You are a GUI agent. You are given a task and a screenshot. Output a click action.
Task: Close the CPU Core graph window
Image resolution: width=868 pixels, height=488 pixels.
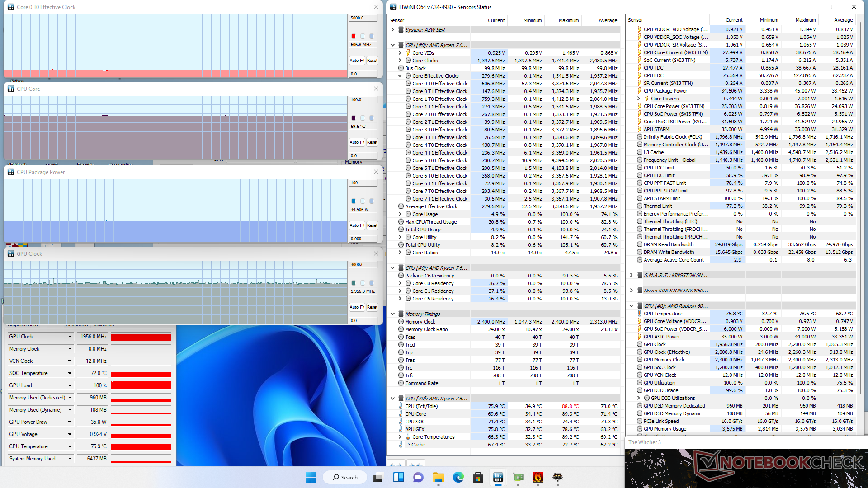pos(376,89)
